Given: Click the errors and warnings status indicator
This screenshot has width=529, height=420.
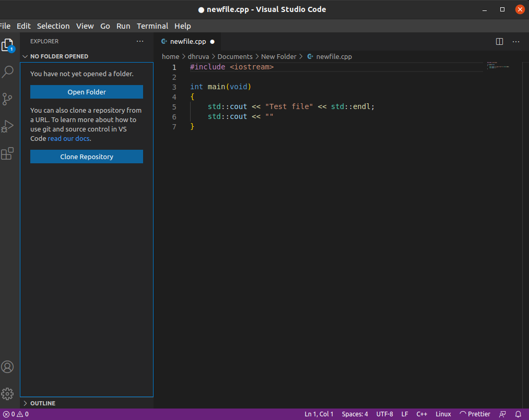Looking at the screenshot, I should 16,414.
